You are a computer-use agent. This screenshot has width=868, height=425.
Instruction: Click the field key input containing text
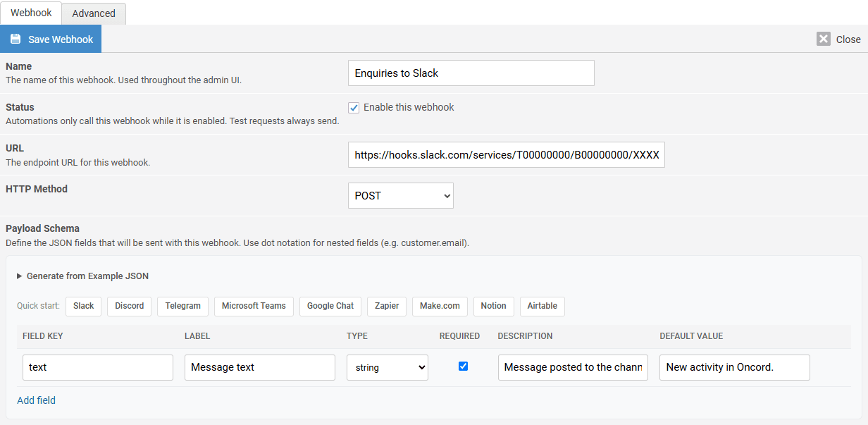(x=98, y=367)
